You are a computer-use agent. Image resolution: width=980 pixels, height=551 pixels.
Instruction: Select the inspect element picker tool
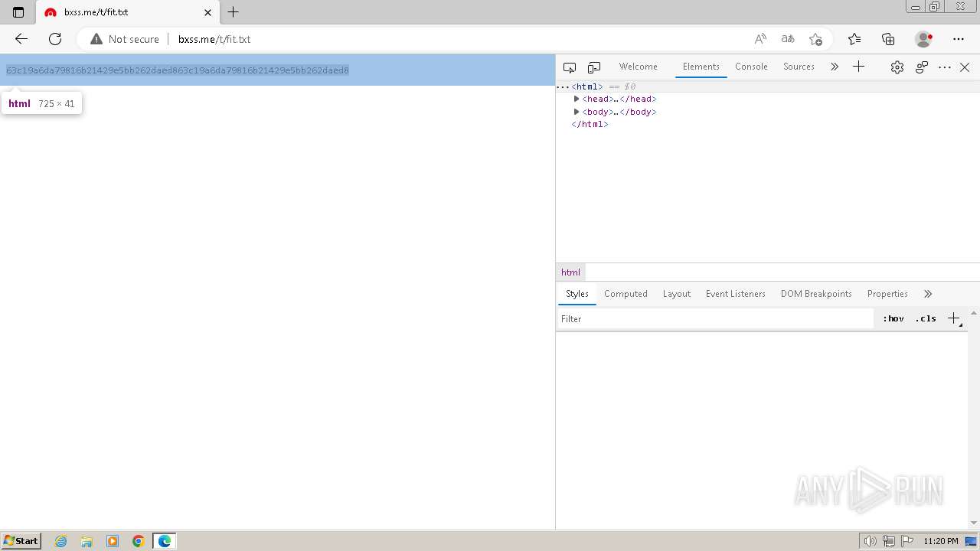pos(570,67)
